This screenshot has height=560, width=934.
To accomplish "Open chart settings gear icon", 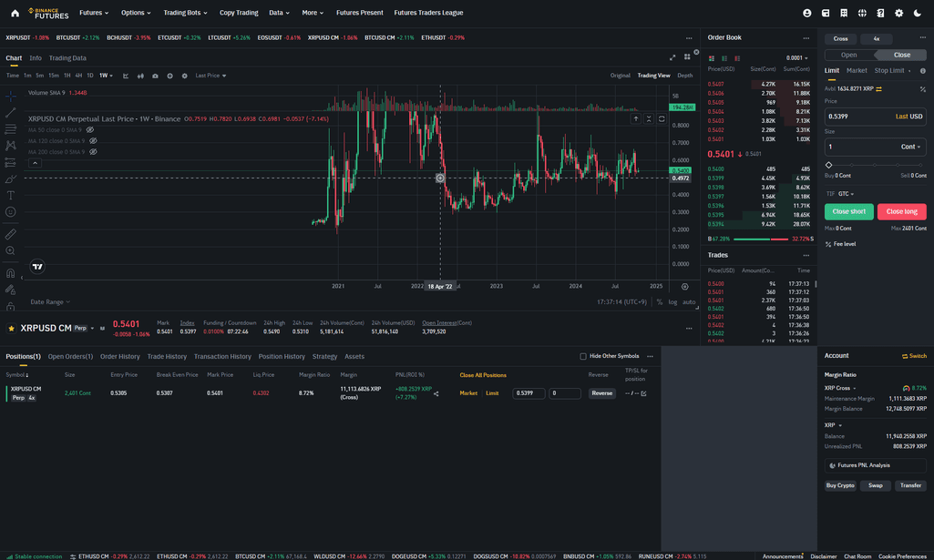I will tap(185, 76).
